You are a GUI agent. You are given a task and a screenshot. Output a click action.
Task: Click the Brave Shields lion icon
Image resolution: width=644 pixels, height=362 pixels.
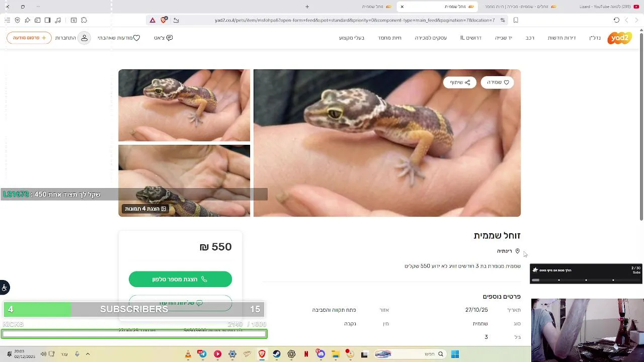point(164,20)
